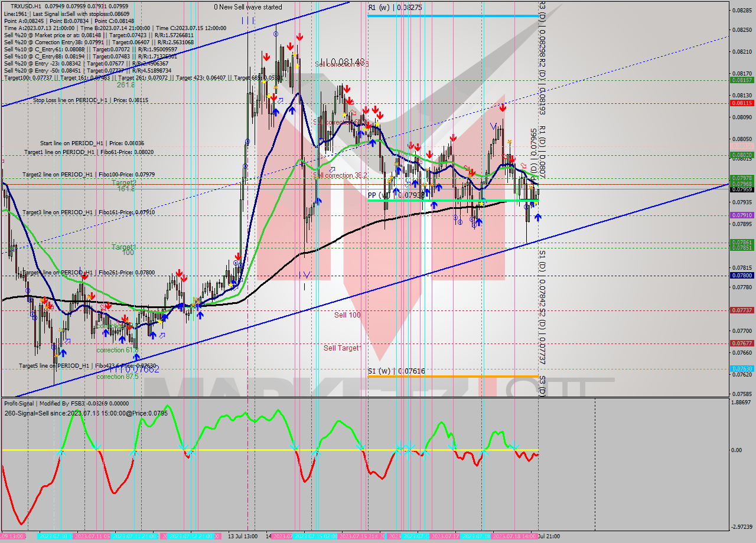Click the pink session marker for 2023.07.17 on the timeline
756x543 pixels.
point(444,536)
